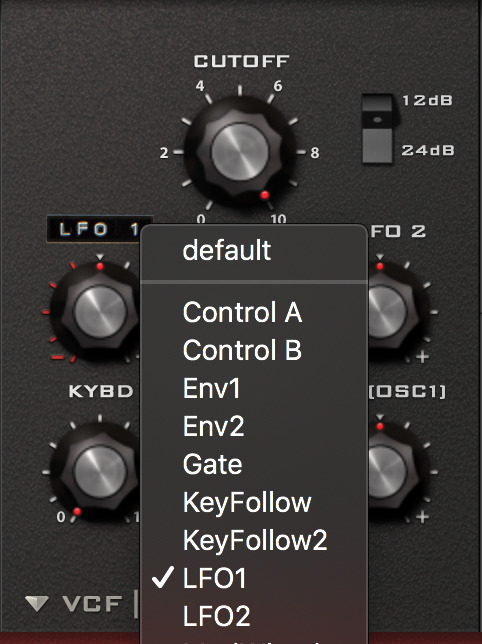
Task: Set the filter slope to 24dB
Action: 428,150
